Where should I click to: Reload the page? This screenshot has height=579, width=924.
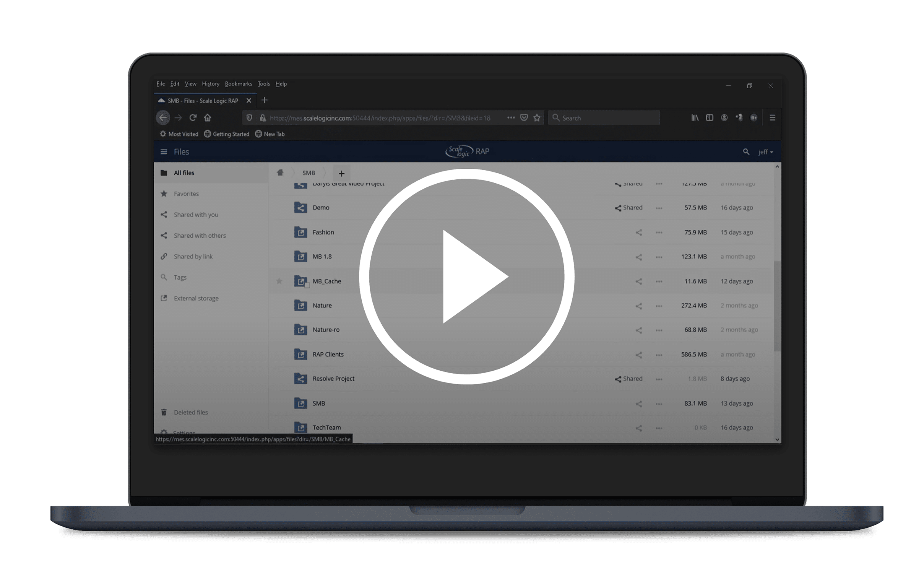[193, 117]
